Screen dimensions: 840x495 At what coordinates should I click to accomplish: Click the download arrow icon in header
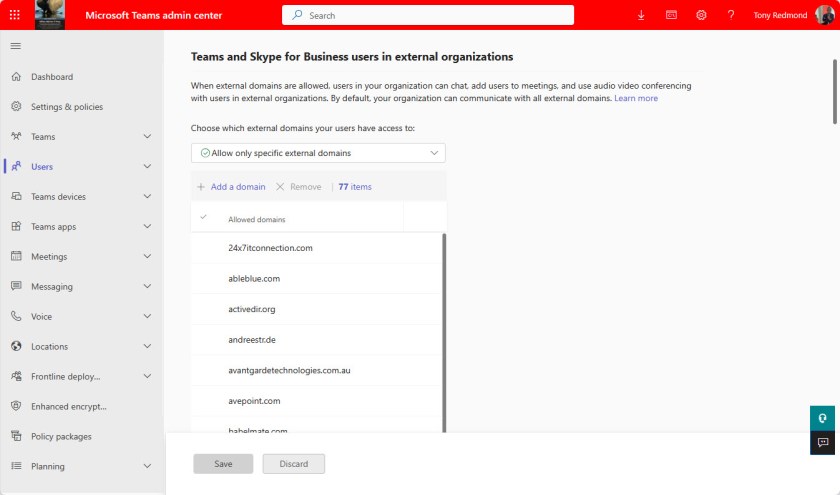click(x=641, y=15)
